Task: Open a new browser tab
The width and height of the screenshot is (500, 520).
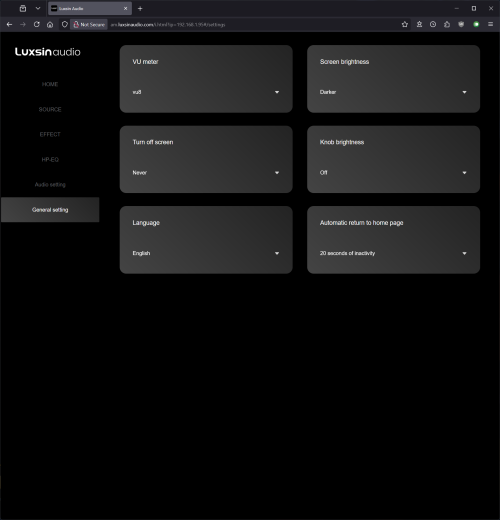Action: coord(140,8)
